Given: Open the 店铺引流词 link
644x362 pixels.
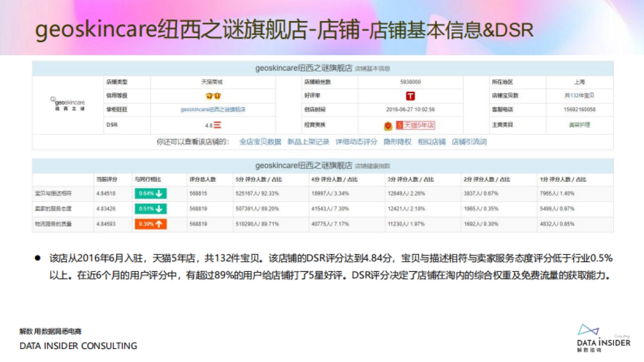Looking at the screenshot, I should [467, 143].
